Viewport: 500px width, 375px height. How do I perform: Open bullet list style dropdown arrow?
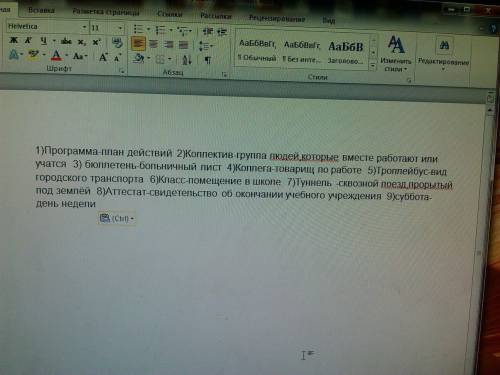pos(149,29)
